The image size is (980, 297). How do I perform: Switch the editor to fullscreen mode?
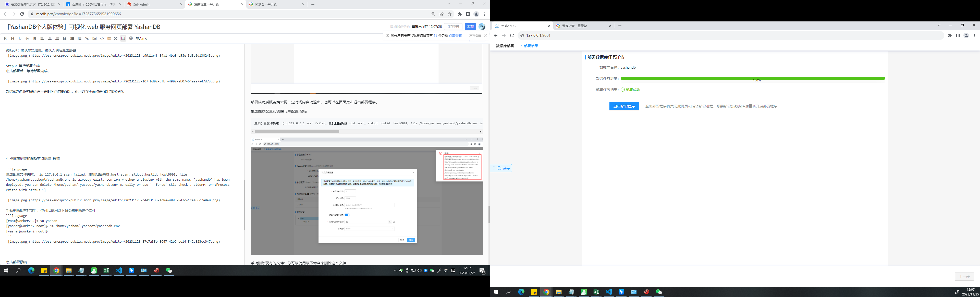click(x=116, y=39)
